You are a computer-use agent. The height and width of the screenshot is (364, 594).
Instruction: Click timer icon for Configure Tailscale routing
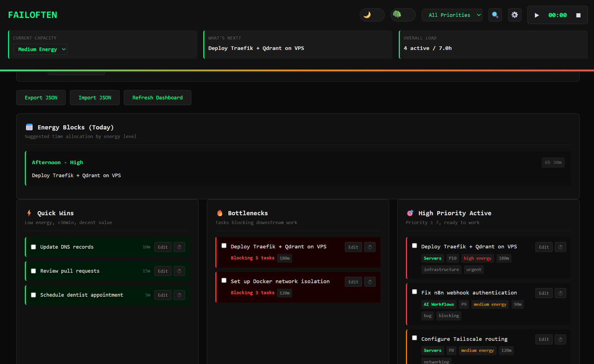[560, 339]
